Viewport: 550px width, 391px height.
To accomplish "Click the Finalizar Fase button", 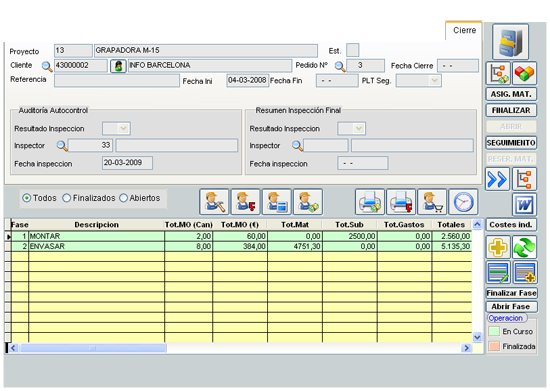I will click(x=511, y=293).
